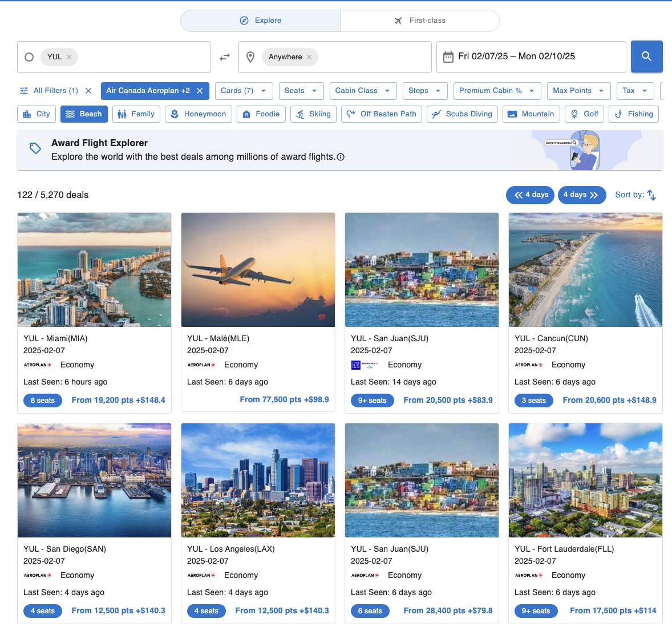This screenshot has width=672, height=631.
Task: Toggle the City category filter
Action: [x=37, y=114]
